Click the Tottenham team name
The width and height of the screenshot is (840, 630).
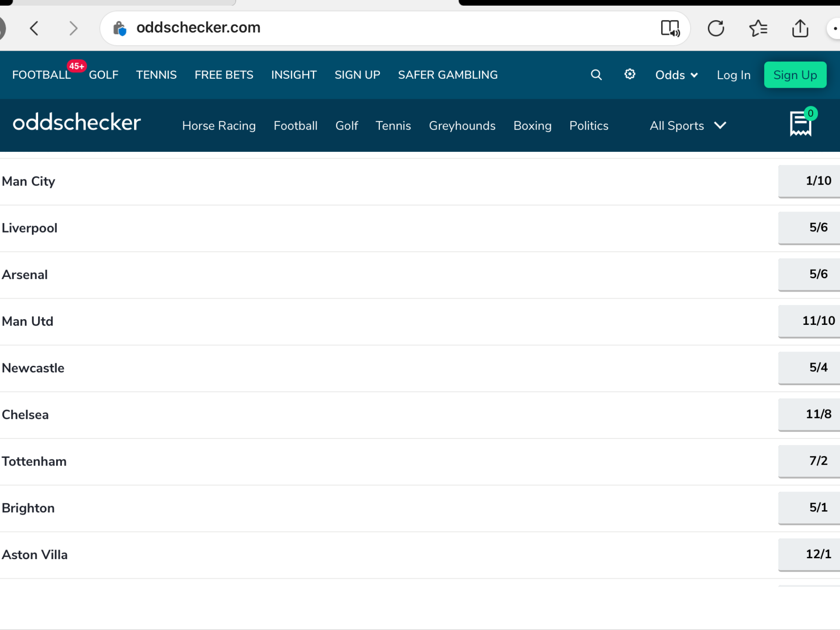tap(34, 461)
